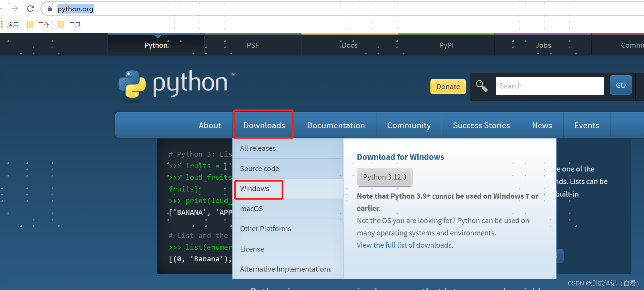
Task: Choose Source code in Downloads menu
Action: (288, 169)
